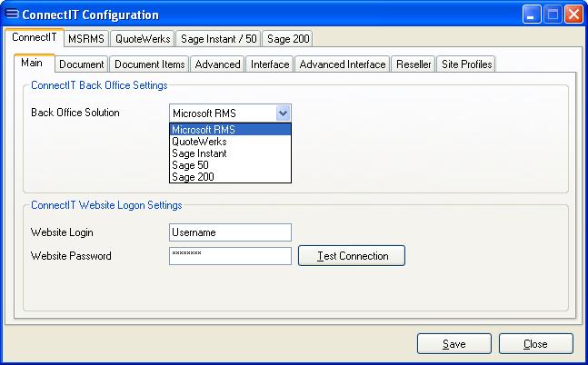Select the Sage Instant / 50 tab

tap(219, 39)
